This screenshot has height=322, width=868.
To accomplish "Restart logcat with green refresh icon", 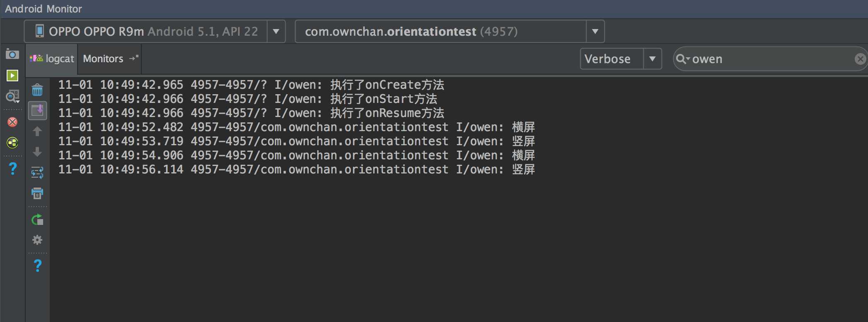I will (x=37, y=220).
